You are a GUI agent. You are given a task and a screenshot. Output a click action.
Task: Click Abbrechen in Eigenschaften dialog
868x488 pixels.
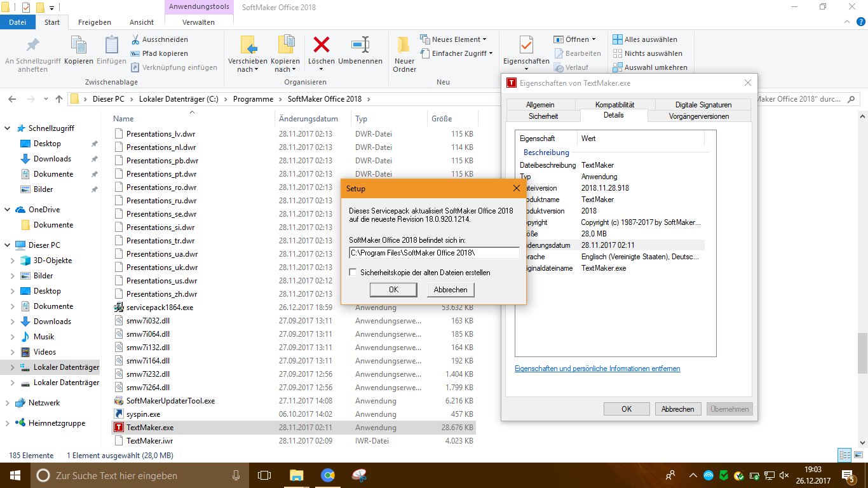[678, 409]
